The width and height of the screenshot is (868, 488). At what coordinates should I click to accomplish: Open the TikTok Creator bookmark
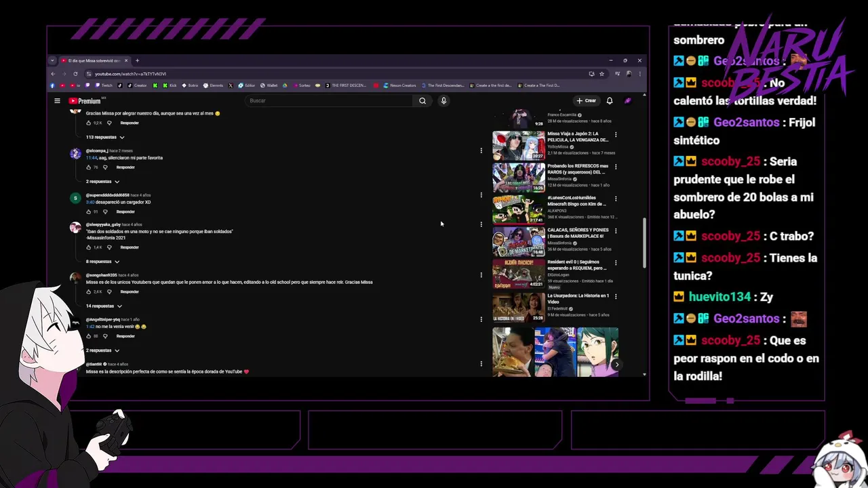[x=137, y=85]
